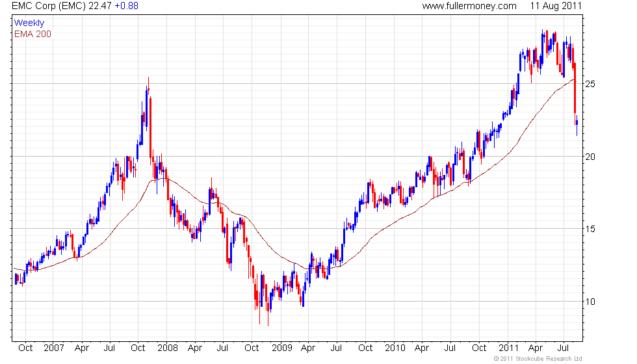Screen dimensions: 637x364
Task: Click the 20 price axis label
Action: [x=590, y=157]
